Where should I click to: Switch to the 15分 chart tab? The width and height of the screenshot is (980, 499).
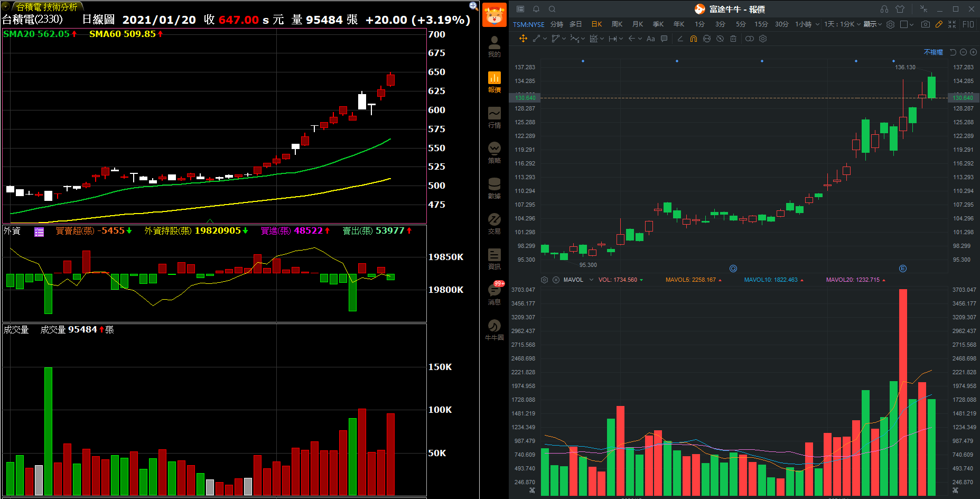pyautogui.click(x=761, y=24)
